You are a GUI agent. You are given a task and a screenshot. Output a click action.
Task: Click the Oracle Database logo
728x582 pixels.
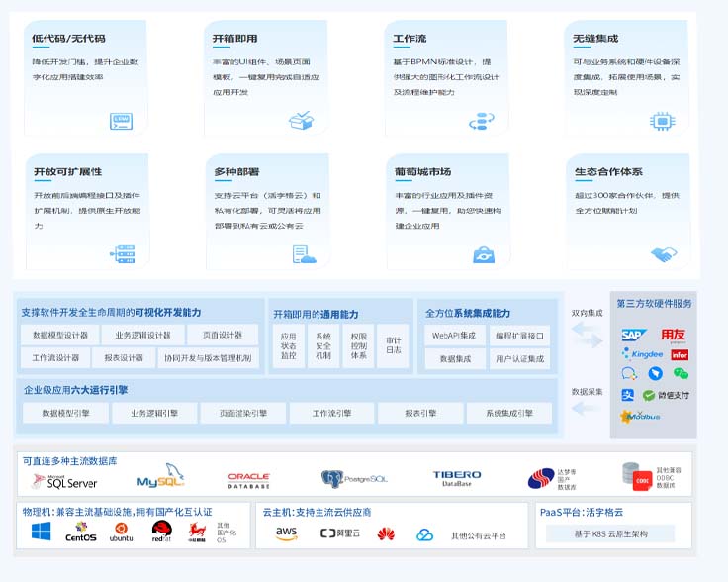[249, 480]
